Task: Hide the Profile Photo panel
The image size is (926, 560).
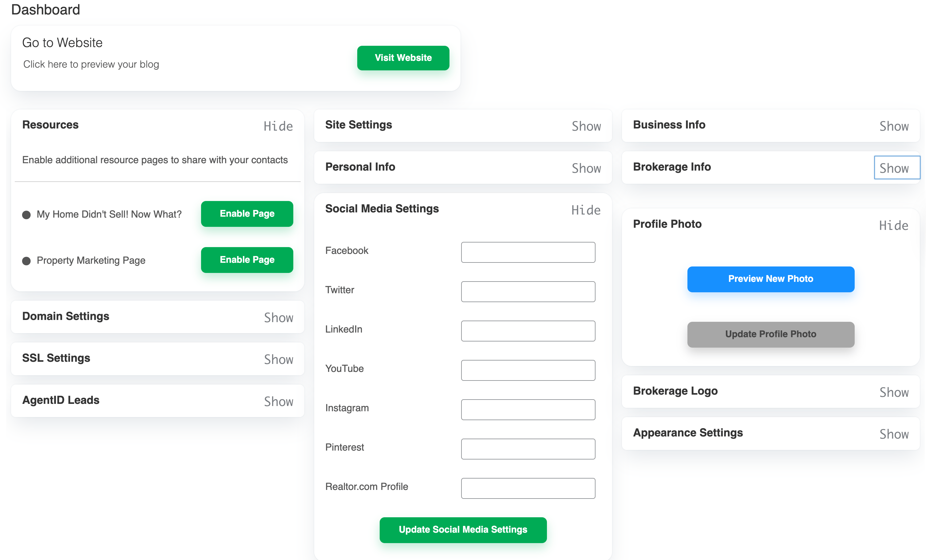Action: click(x=893, y=225)
